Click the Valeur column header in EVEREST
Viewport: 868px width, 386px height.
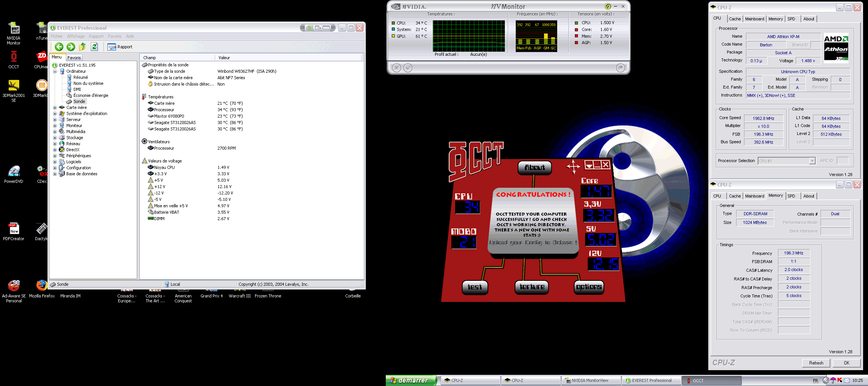pyautogui.click(x=289, y=58)
